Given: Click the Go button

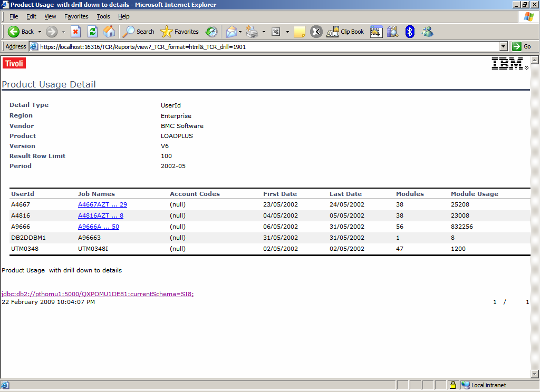Looking at the screenshot, I should pos(522,46).
